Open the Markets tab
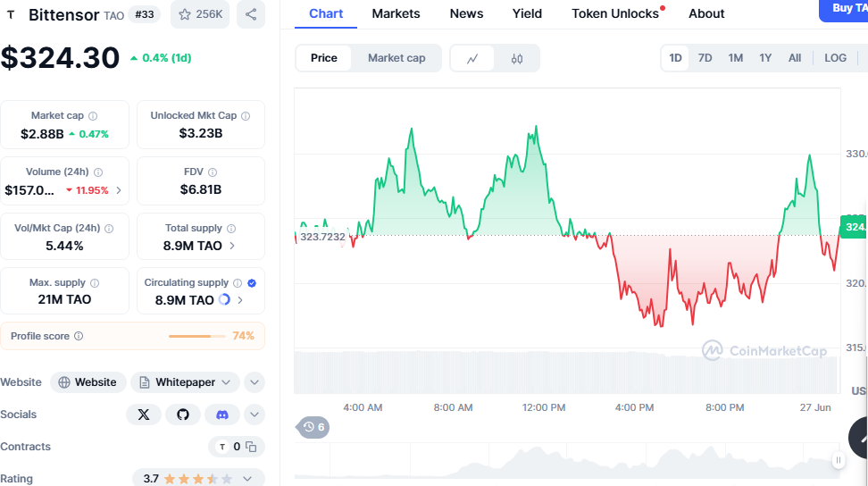Screen dimensions: 868x486 [x=396, y=13]
